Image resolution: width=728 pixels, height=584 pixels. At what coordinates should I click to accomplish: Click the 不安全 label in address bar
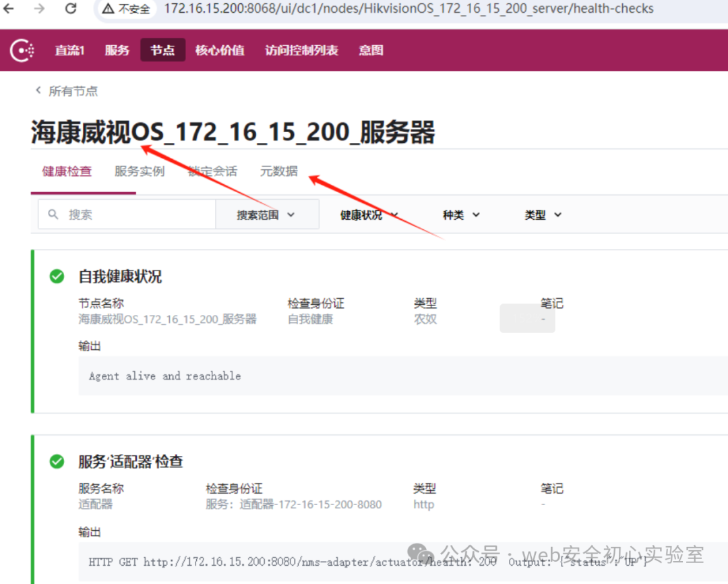click(134, 9)
